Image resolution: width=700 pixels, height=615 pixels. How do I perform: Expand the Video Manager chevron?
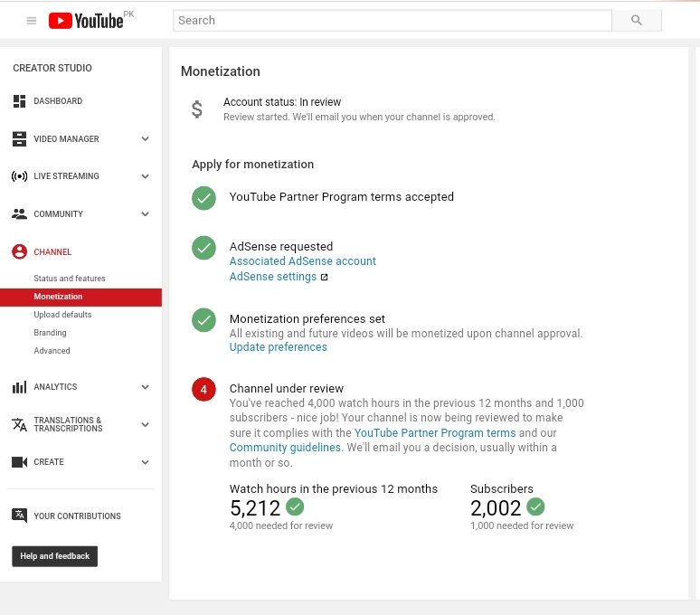[145, 138]
